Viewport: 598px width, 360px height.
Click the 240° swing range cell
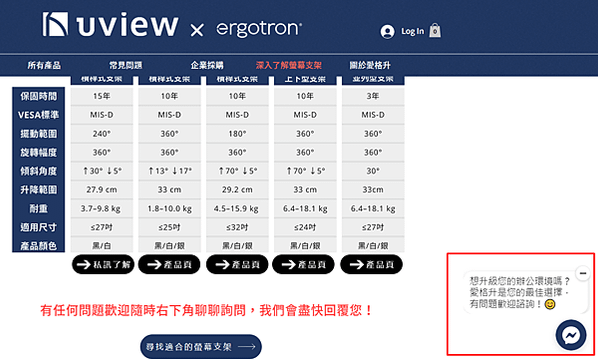coord(101,134)
